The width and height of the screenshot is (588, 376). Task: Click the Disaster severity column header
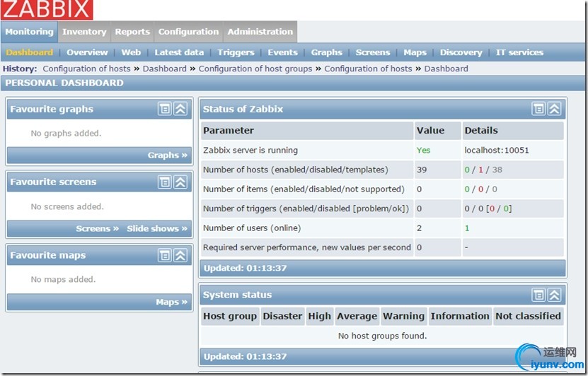pyautogui.click(x=282, y=316)
